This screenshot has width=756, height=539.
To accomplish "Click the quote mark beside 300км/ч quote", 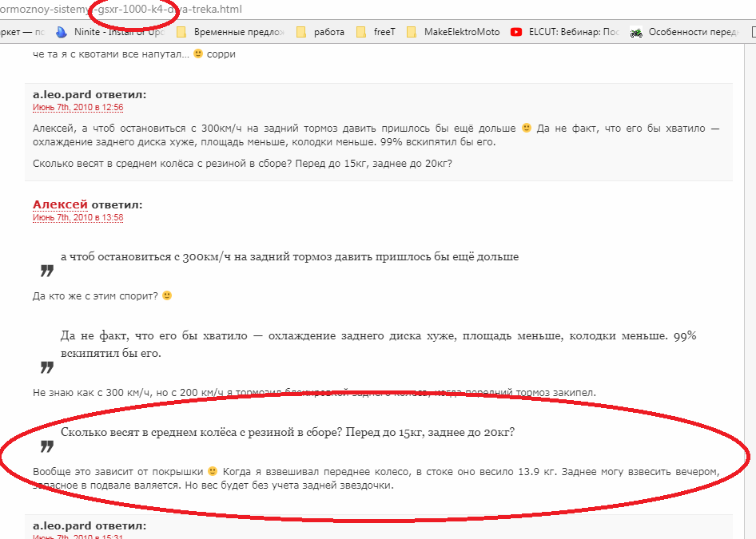I will (x=47, y=271).
